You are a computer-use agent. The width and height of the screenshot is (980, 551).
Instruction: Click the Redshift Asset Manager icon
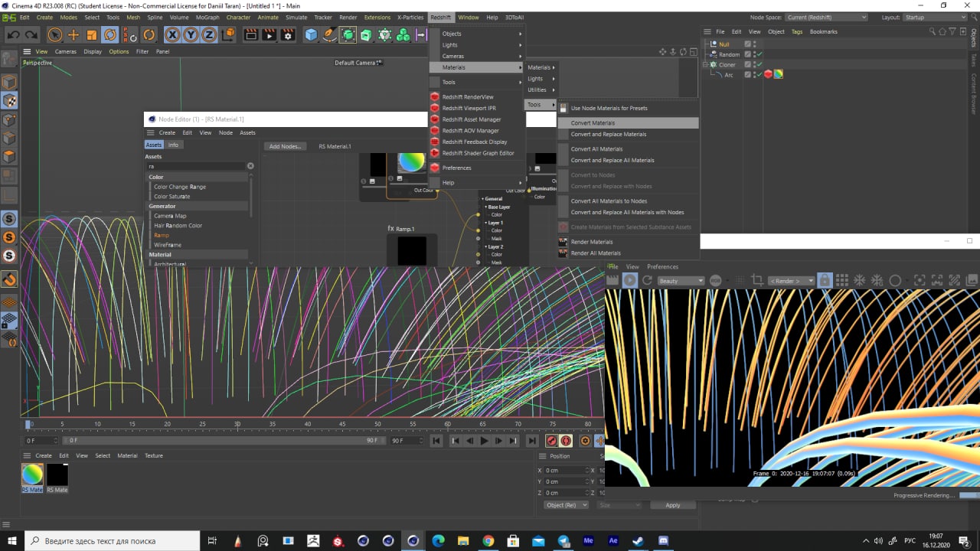click(435, 119)
